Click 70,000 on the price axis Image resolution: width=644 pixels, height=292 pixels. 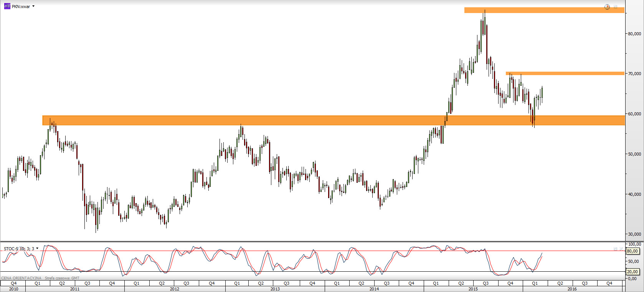pos(634,74)
